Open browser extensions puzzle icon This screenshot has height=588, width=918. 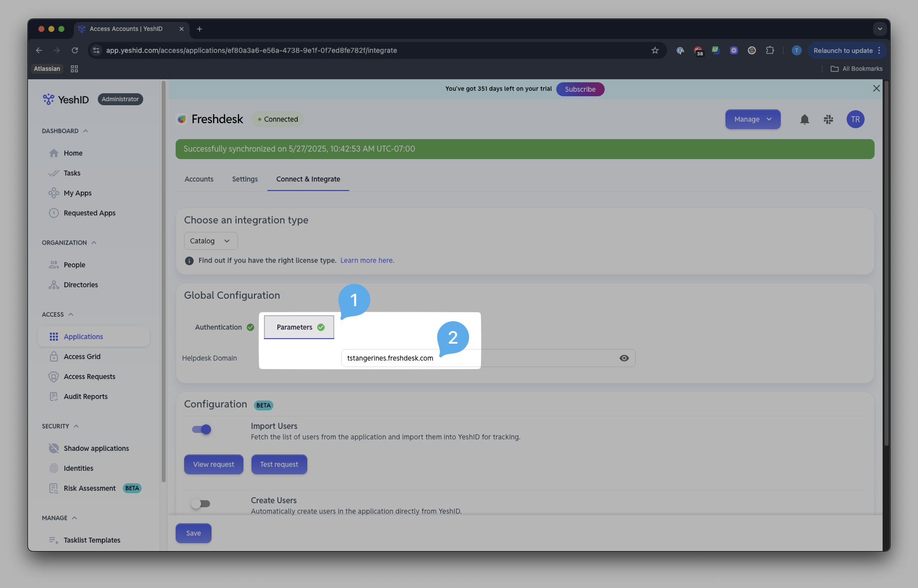(x=770, y=50)
